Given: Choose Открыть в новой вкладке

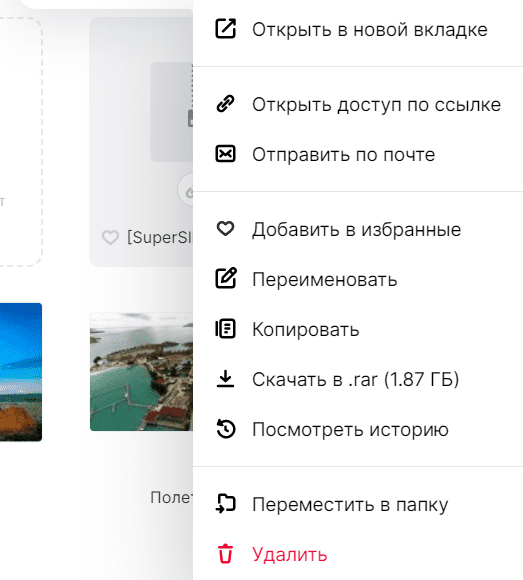Looking at the screenshot, I should coord(358,29).
